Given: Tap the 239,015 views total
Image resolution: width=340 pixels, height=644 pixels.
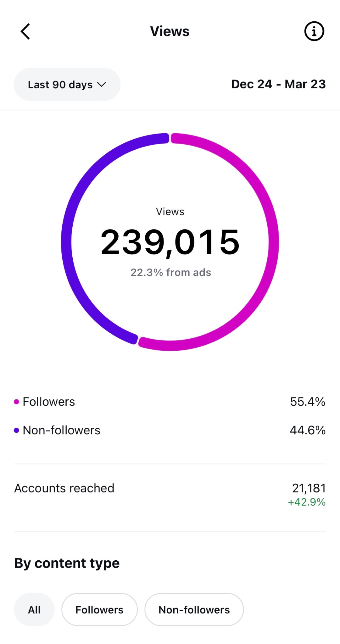Looking at the screenshot, I should 170,242.
